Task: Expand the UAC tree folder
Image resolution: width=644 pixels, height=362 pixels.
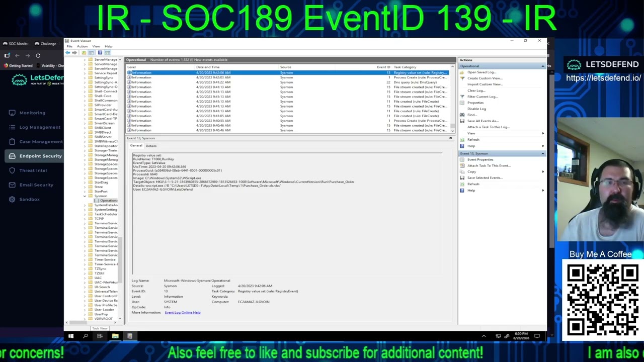Action: pyautogui.click(x=85, y=278)
